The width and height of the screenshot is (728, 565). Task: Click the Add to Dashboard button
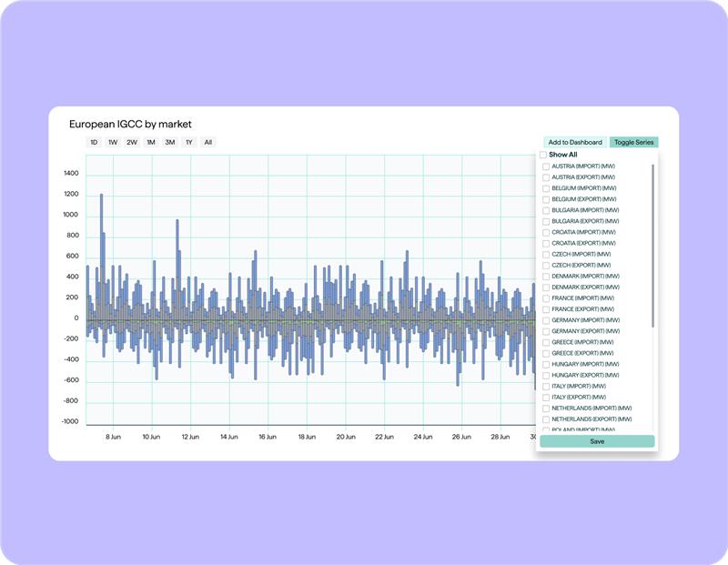(x=575, y=143)
